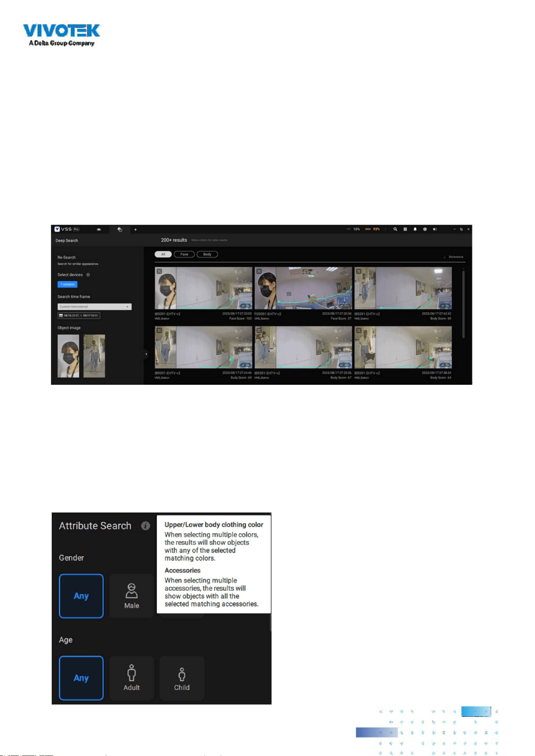
Task: Open the result thumbnail with Face Score 57
Action: (303, 288)
